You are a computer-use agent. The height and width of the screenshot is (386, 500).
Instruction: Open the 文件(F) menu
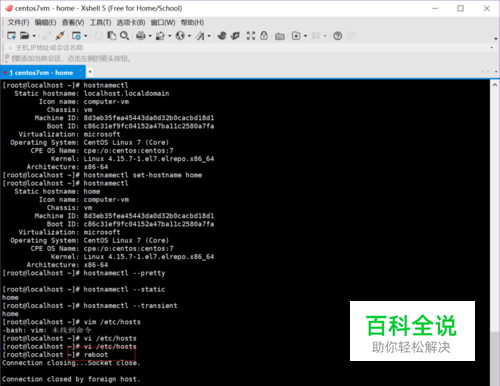[x=18, y=23]
